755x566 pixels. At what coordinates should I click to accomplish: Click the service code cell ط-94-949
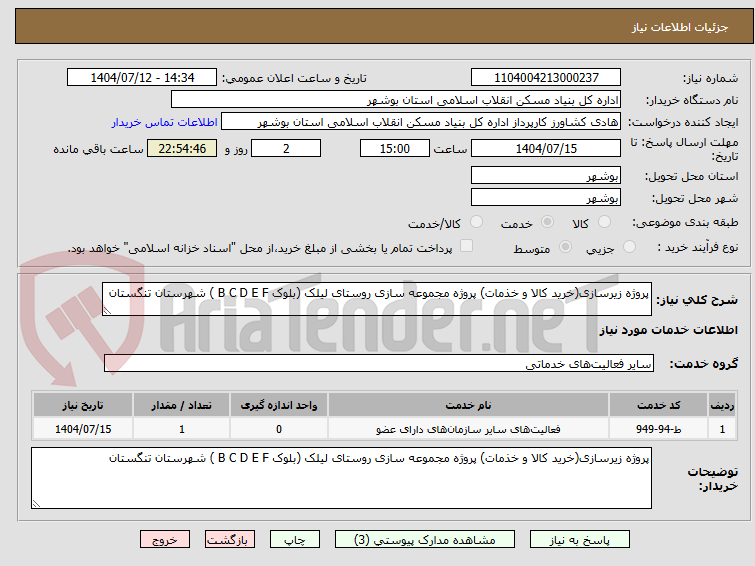click(x=658, y=429)
